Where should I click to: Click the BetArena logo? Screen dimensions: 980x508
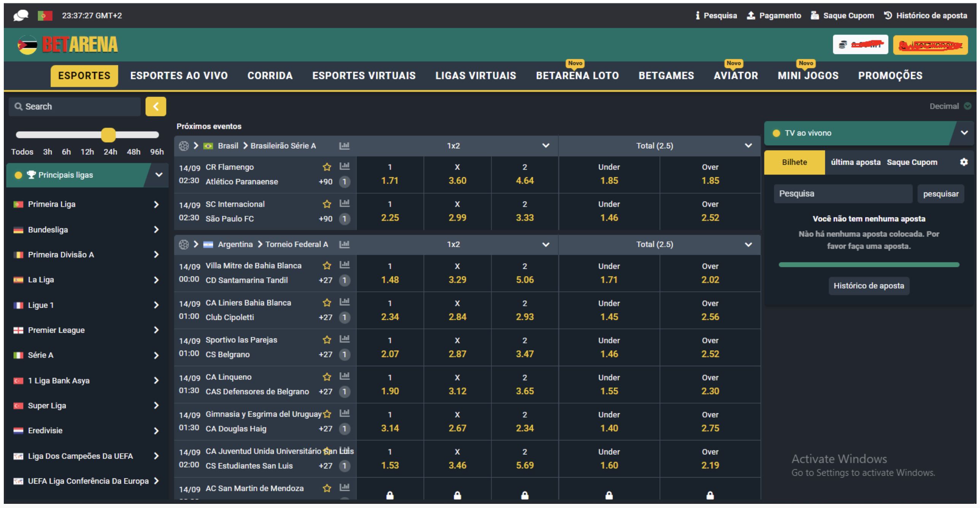(x=68, y=45)
